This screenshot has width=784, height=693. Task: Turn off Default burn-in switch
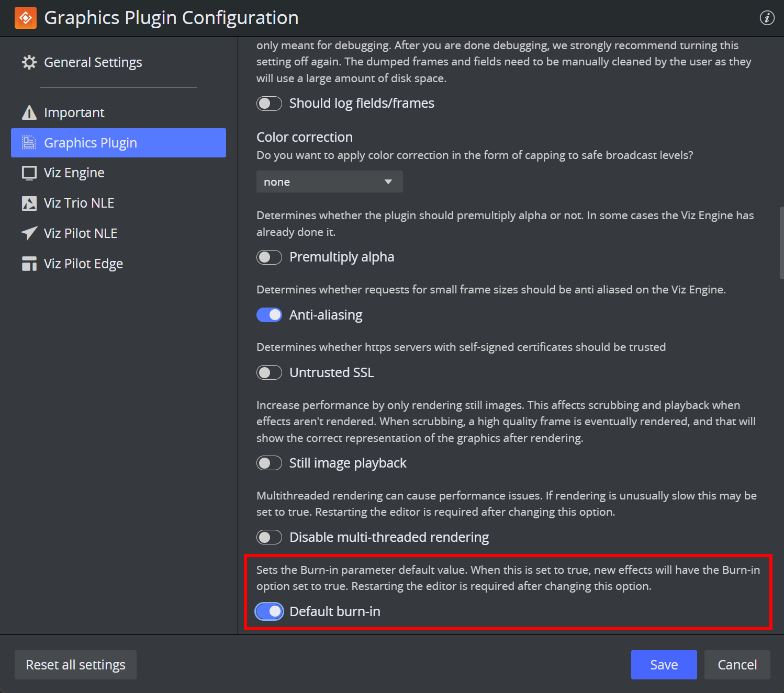tap(269, 611)
